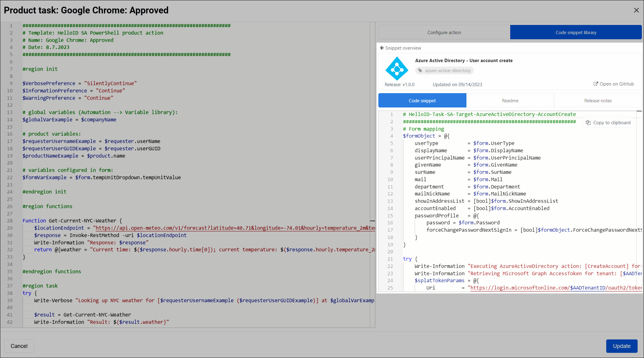This screenshot has width=644, height=358.
Task: Go back to Snippet overview
Action: click(x=400, y=48)
